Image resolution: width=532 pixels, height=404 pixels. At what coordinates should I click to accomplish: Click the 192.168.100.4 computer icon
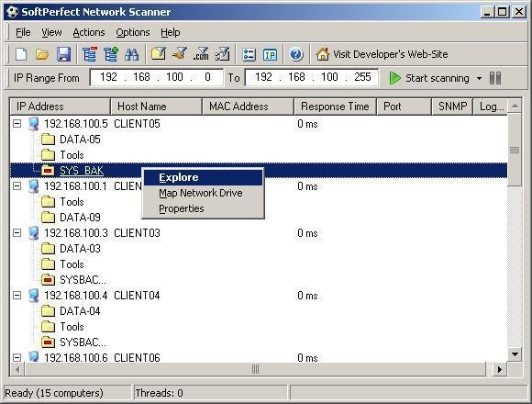click(x=34, y=296)
